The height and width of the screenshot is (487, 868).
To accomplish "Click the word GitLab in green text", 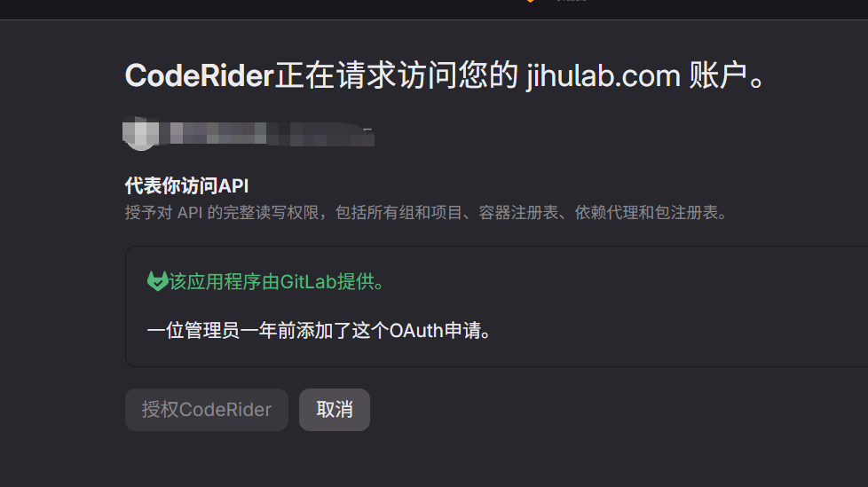I will pyautogui.click(x=308, y=282).
